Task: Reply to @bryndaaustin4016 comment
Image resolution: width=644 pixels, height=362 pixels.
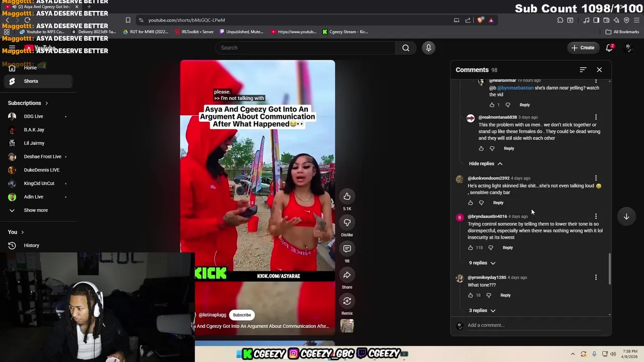Action: pyautogui.click(x=508, y=247)
